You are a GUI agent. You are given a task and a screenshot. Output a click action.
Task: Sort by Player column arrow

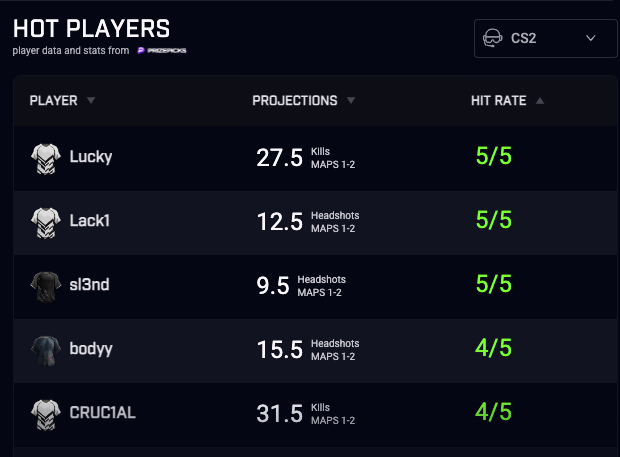click(x=91, y=100)
